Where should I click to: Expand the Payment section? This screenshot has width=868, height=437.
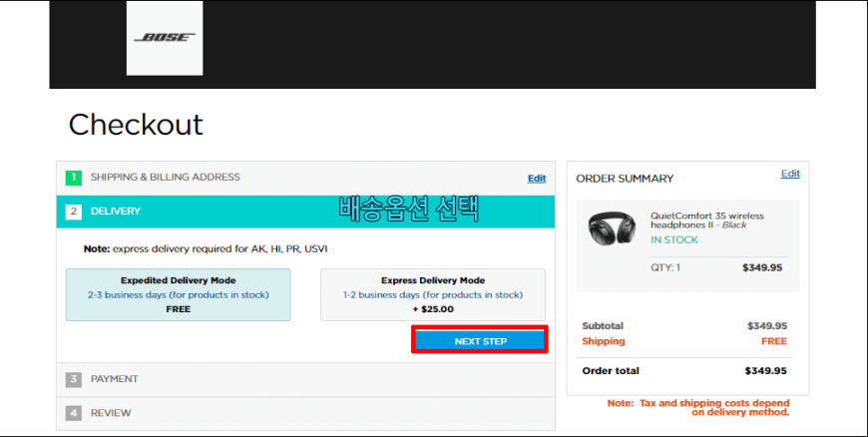(305, 379)
